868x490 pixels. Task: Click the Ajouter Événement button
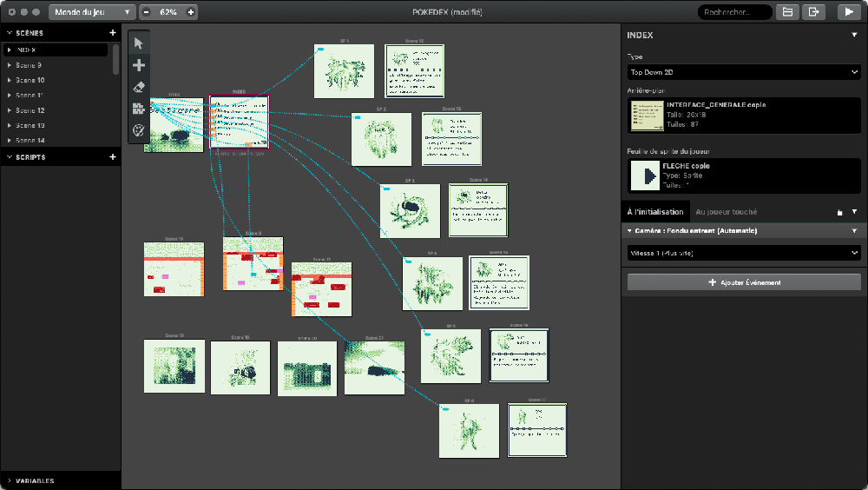(744, 282)
